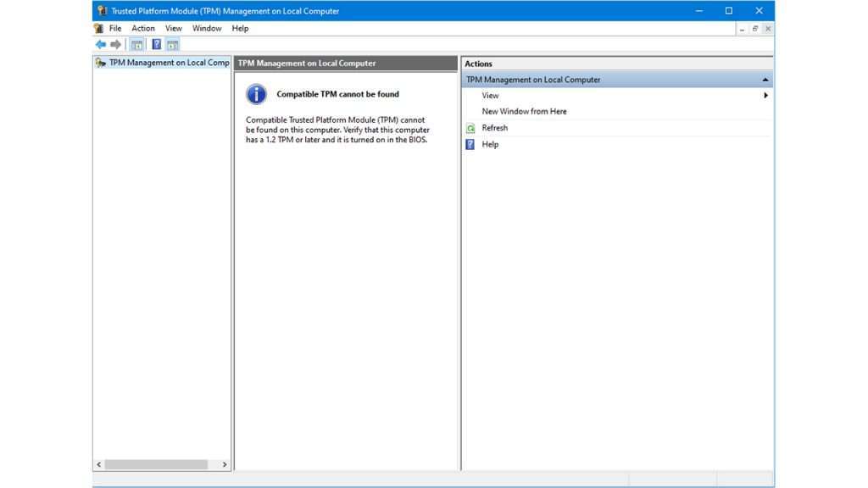Restore the inner MDI child window
This screenshot has width=868, height=488.
755,29
